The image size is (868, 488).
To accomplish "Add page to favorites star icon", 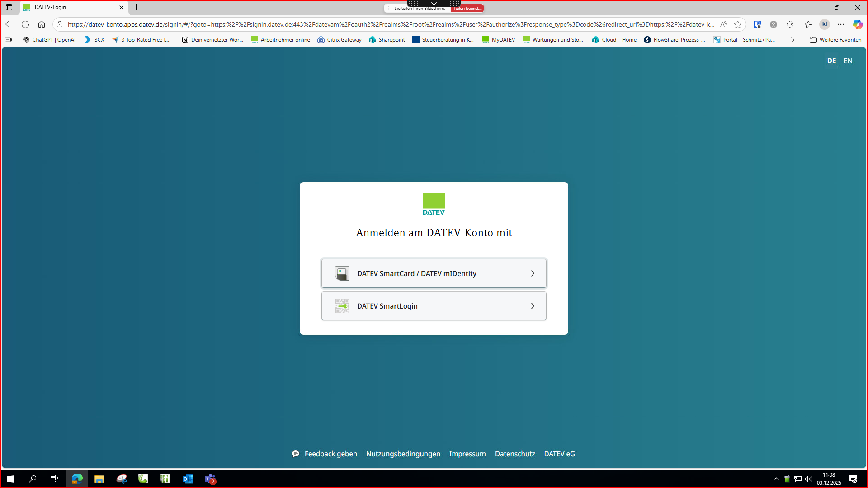I will (738, 24).
